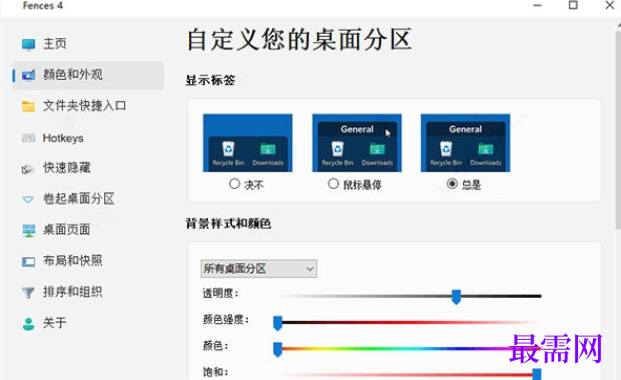Screen dimensions: 621x380
Task: Click the 排序和组织 funnel icon
Action: coord(28,292)
